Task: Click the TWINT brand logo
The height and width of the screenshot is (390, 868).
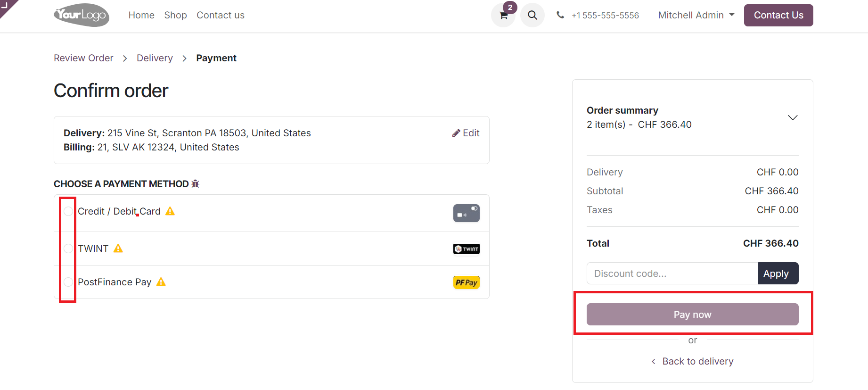Action: tap(466, 249)
